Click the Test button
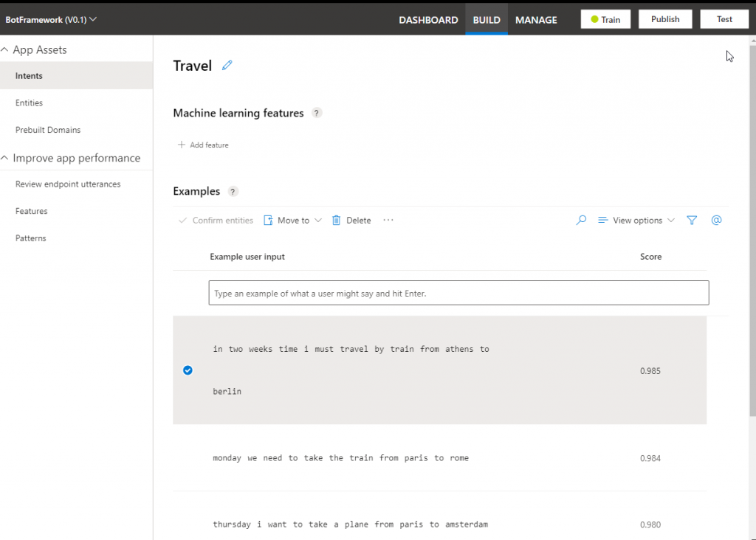The image size is (756, 540). click(724, 19)
